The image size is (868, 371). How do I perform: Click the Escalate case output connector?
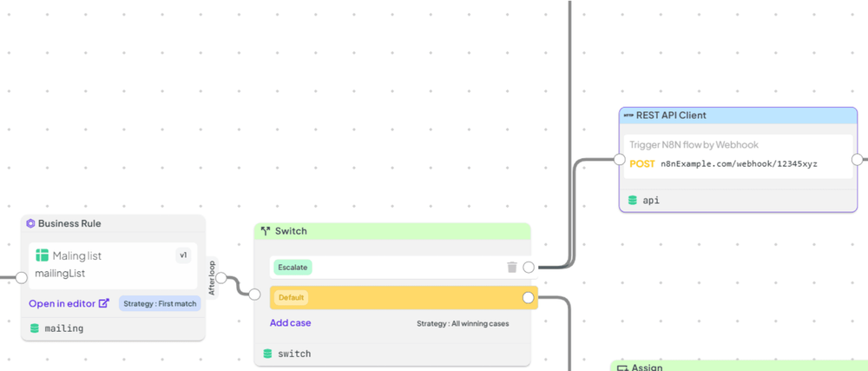tap(529, 268)
